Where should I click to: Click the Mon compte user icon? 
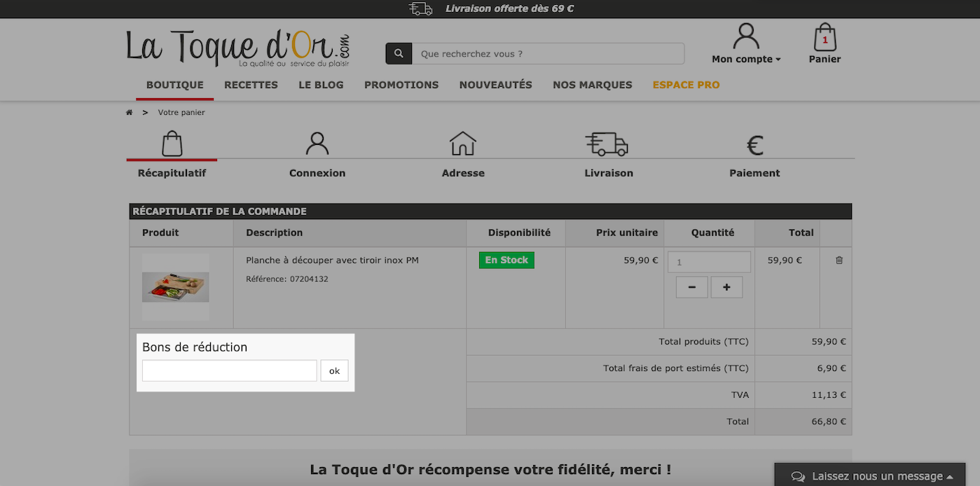coord(746,36)
